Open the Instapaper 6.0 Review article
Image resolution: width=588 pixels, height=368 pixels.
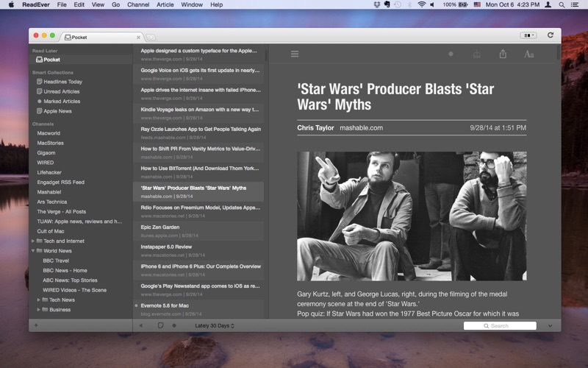pos(166,247)
